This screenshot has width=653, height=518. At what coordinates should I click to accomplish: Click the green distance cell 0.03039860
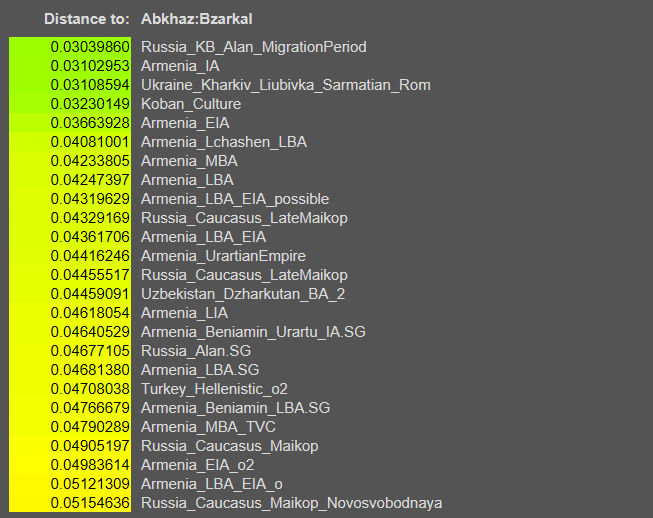click(70, 47)
